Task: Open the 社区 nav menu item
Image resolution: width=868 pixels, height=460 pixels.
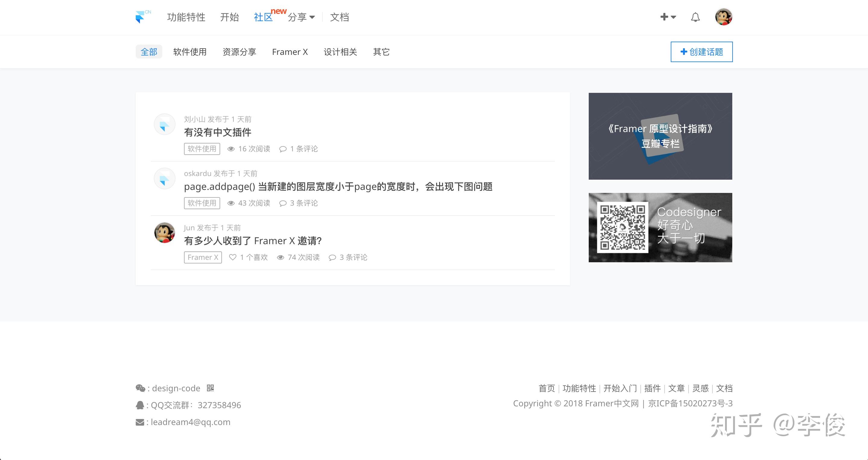Action: tap(263, 17)
